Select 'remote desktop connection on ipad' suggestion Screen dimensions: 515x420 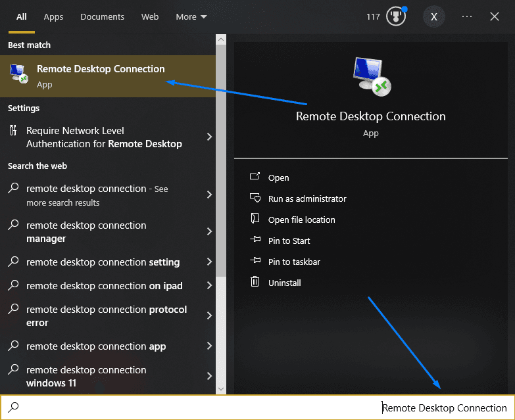(108, 285)
